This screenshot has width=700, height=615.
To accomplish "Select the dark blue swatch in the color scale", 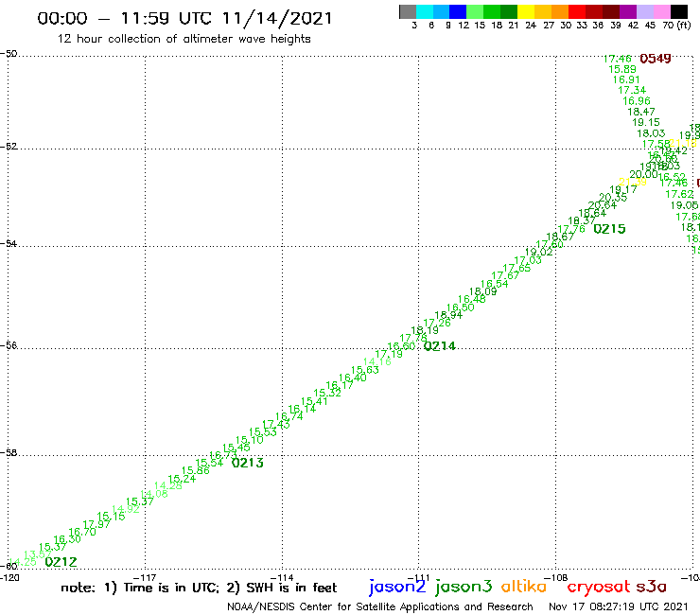I will (458, 11).
